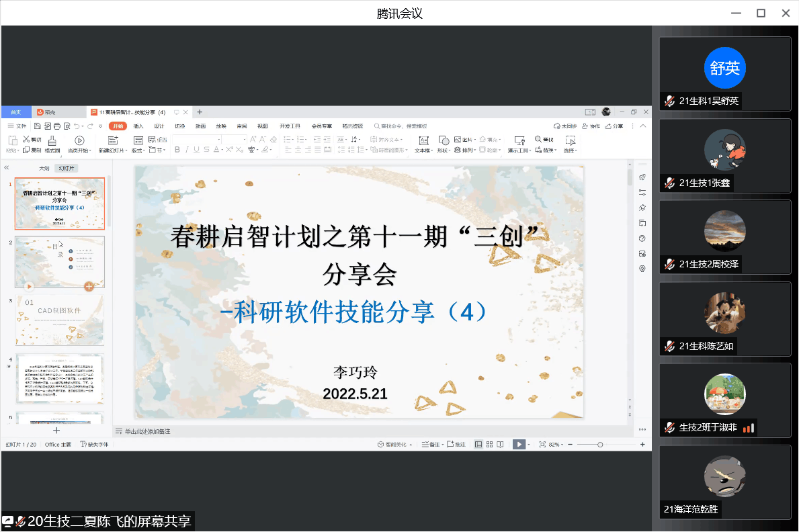Click the zoom slider in status bar
This screenshot has height=532, width=799.
coord(600,445)
